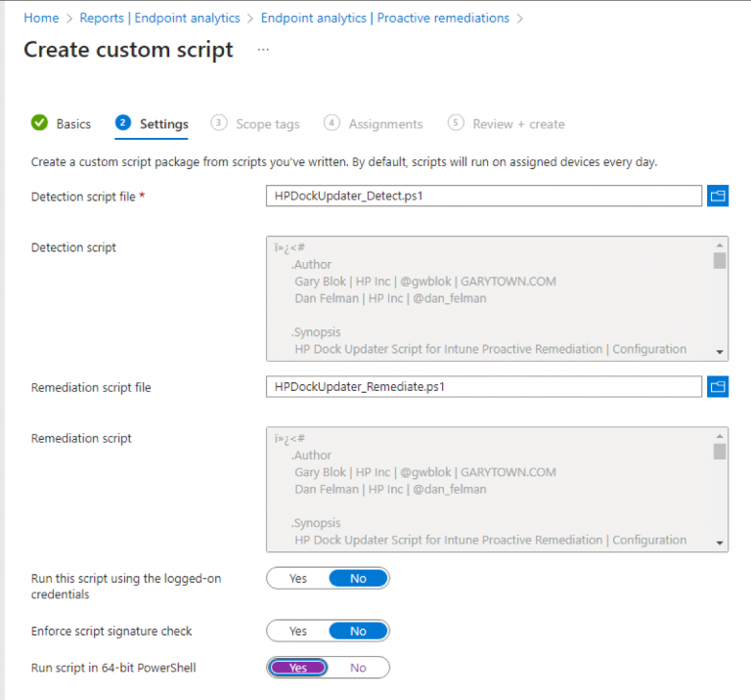Viewport: 751px width, 700px height.
Task: Open the ellipsis menu beside Create custom script
Action: point(263,50)
